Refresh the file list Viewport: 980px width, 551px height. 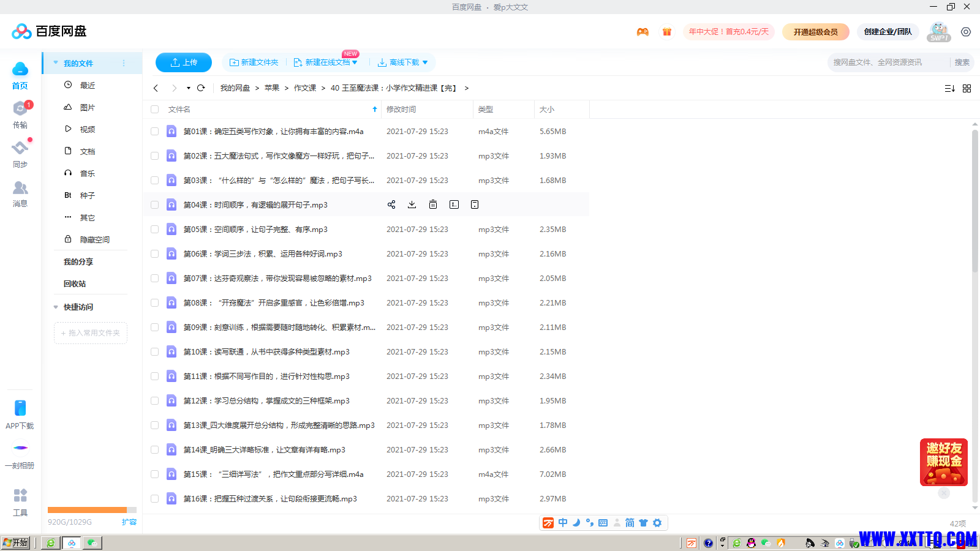point(201,88)
